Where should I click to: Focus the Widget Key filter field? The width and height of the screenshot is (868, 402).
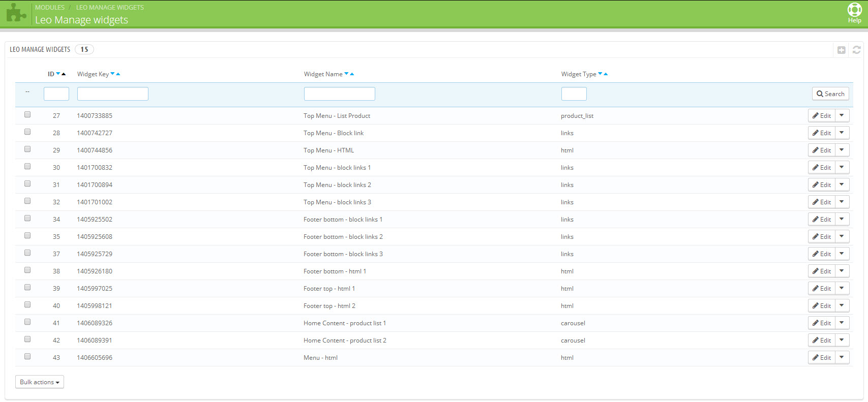click(x=113, y=94)
